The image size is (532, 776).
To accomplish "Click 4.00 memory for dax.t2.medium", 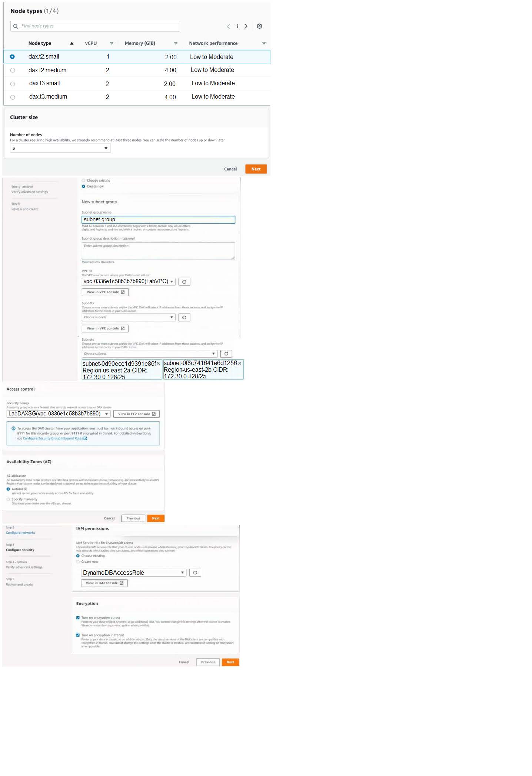I will [x=170, y=70].
